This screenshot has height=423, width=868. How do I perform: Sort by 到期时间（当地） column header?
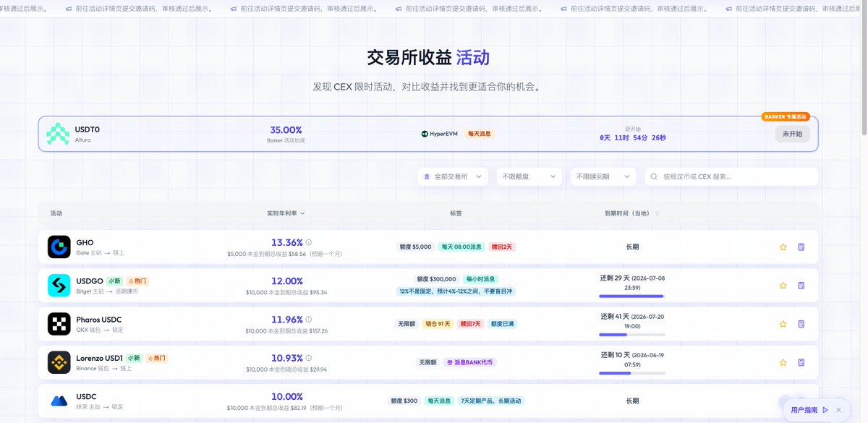[x=631, y=213]
